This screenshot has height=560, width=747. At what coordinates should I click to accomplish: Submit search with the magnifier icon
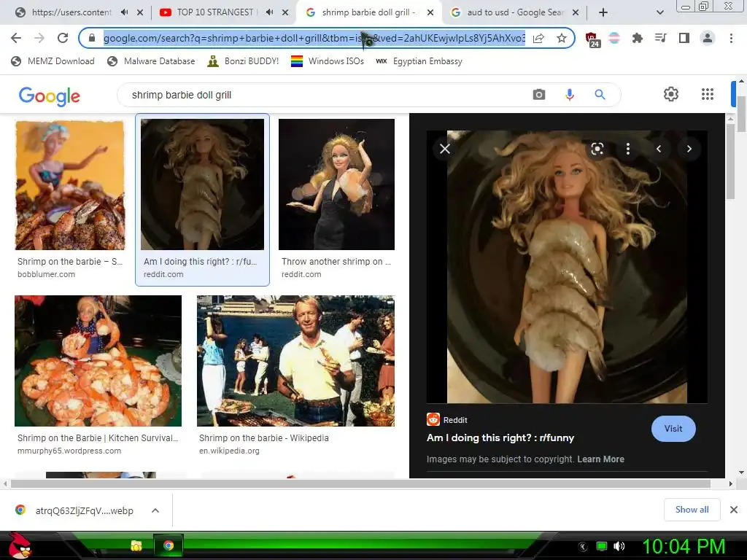click(x=600, y=94)
